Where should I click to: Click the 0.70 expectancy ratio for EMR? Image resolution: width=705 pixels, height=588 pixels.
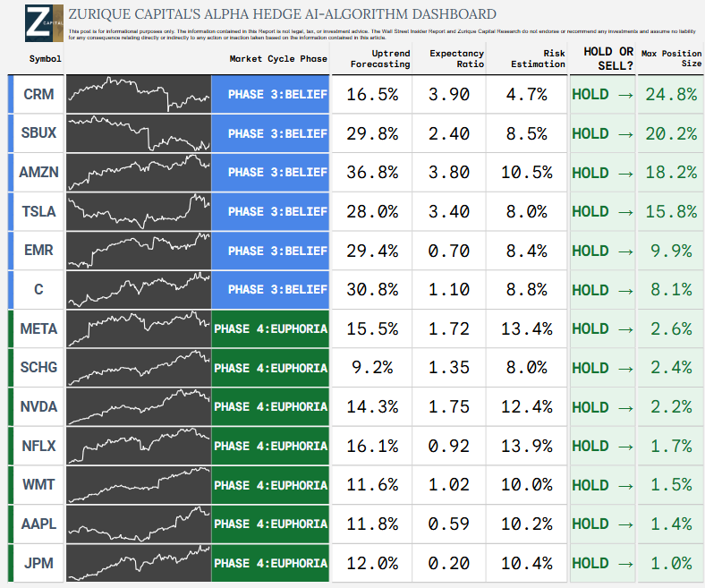tap(449, 251)
